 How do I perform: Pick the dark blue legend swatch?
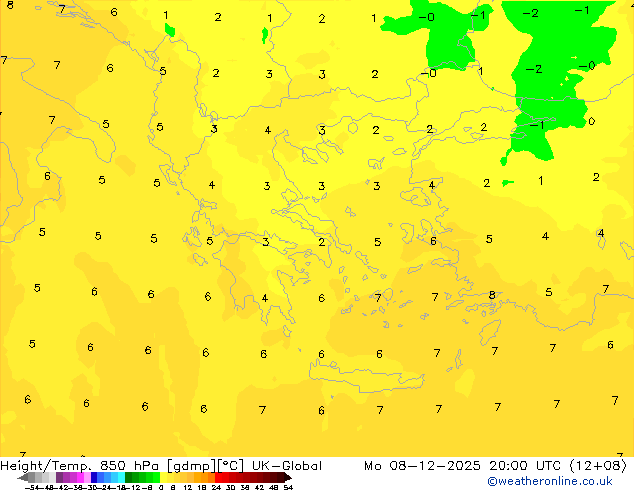point(94,477)
